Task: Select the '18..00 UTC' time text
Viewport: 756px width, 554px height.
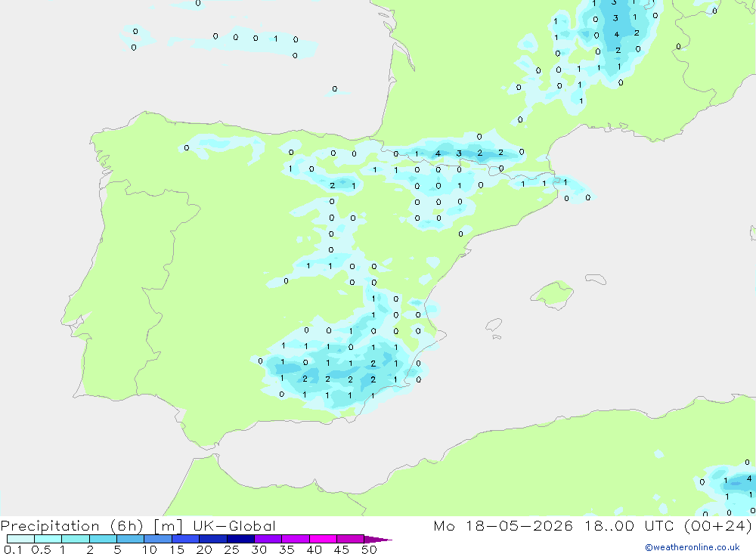Action: coord(629,526)
